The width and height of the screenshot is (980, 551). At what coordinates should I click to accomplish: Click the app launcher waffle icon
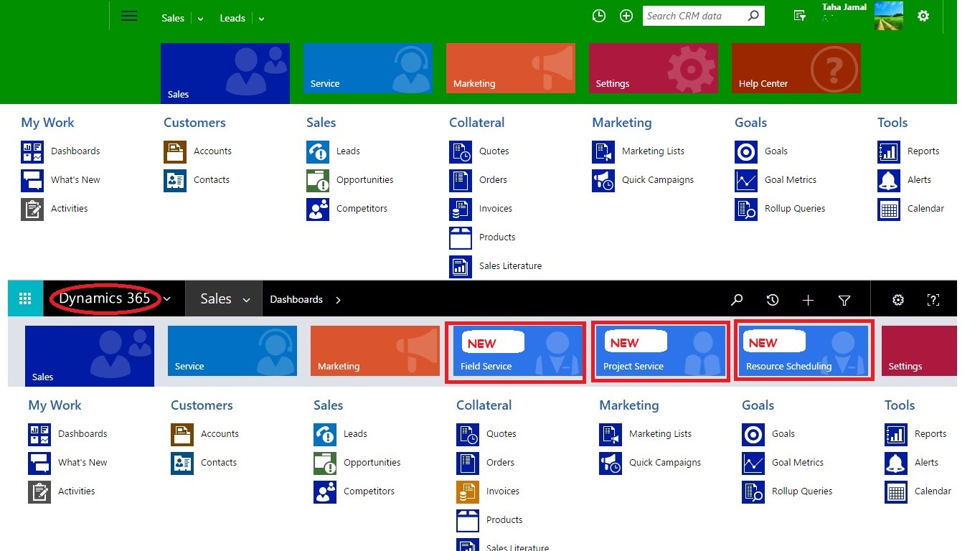[x=25, y=299]
